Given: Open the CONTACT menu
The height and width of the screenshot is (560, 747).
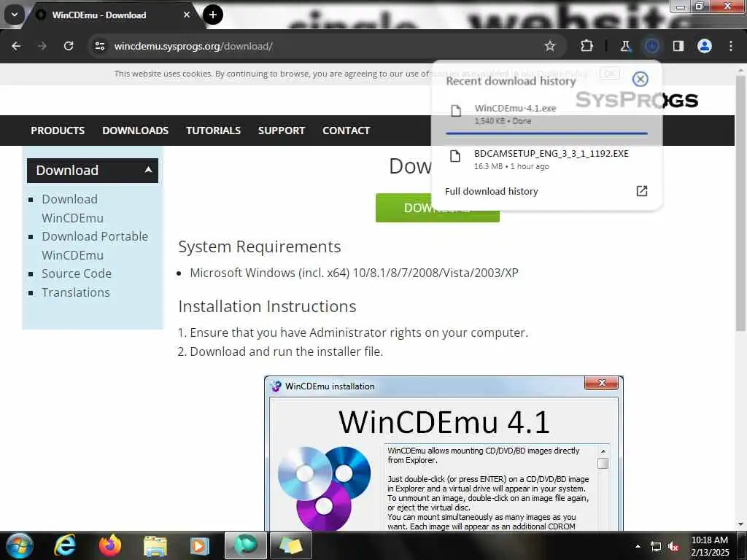Looking at the screenshot, I should coord(347,131).
